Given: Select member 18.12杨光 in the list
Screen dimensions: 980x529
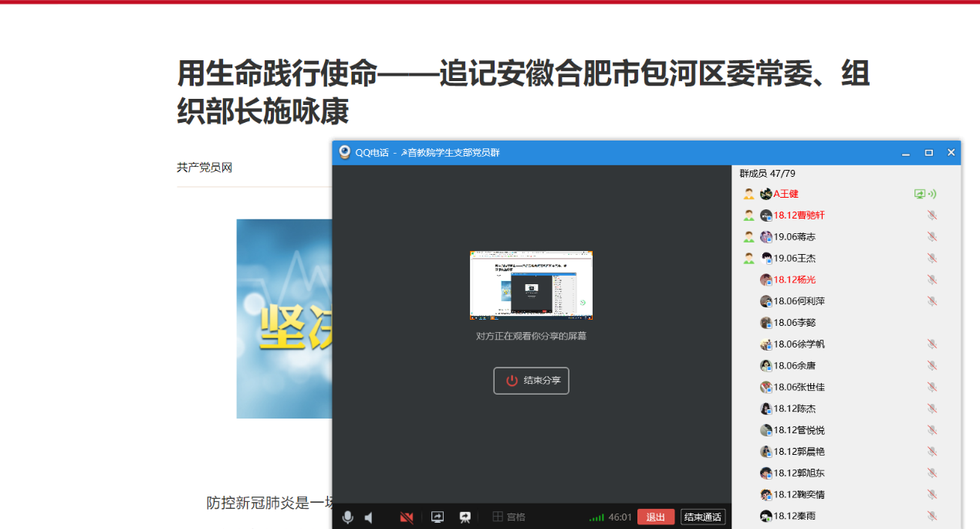Looking at the screenshot, I should (794, 280).
